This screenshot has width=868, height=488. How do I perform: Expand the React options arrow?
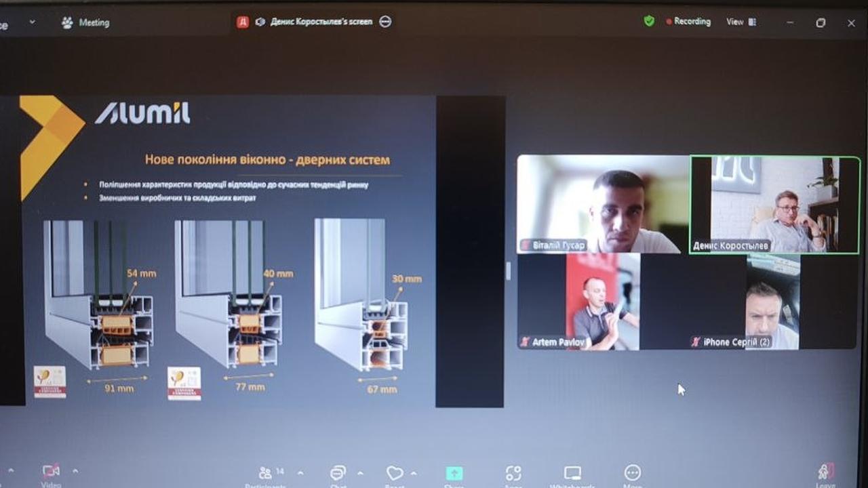414,472
